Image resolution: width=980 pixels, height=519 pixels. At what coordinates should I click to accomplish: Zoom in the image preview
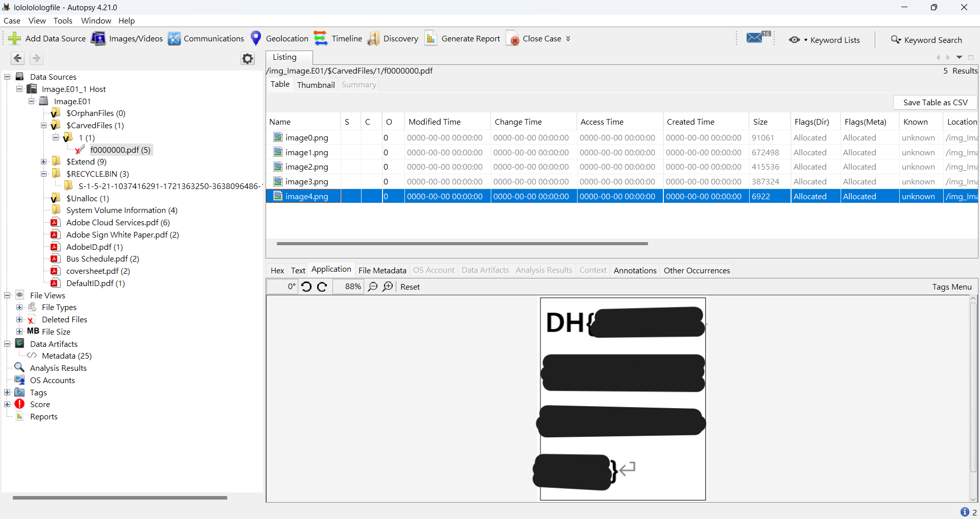tap(388, 287)
